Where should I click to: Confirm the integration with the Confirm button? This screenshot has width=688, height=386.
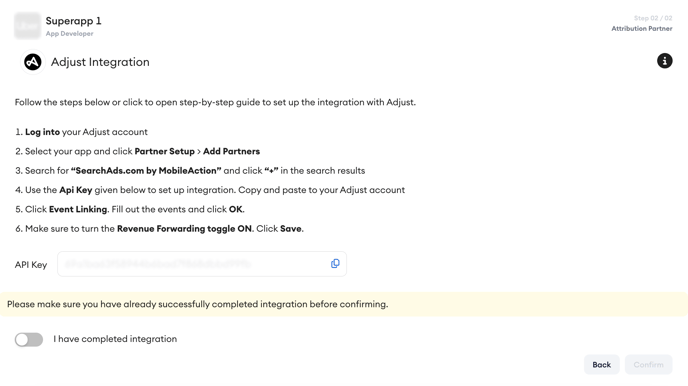[x=649, y=365]
